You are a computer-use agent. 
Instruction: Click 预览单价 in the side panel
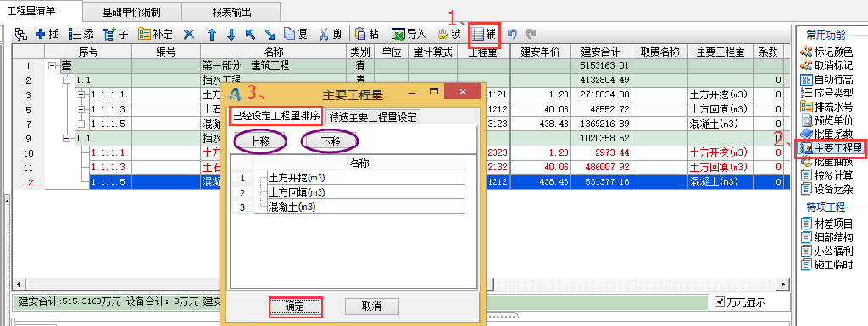(x=827, y=120)
